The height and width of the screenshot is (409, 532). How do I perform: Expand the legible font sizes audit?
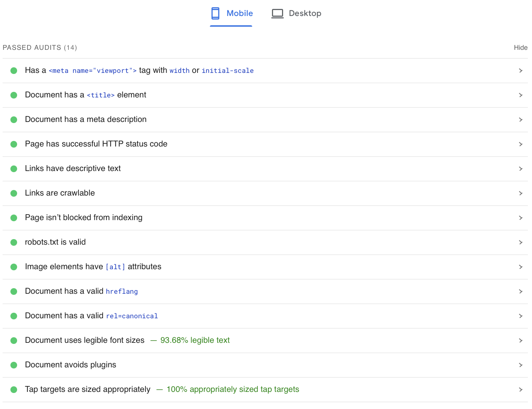point(520,340)
